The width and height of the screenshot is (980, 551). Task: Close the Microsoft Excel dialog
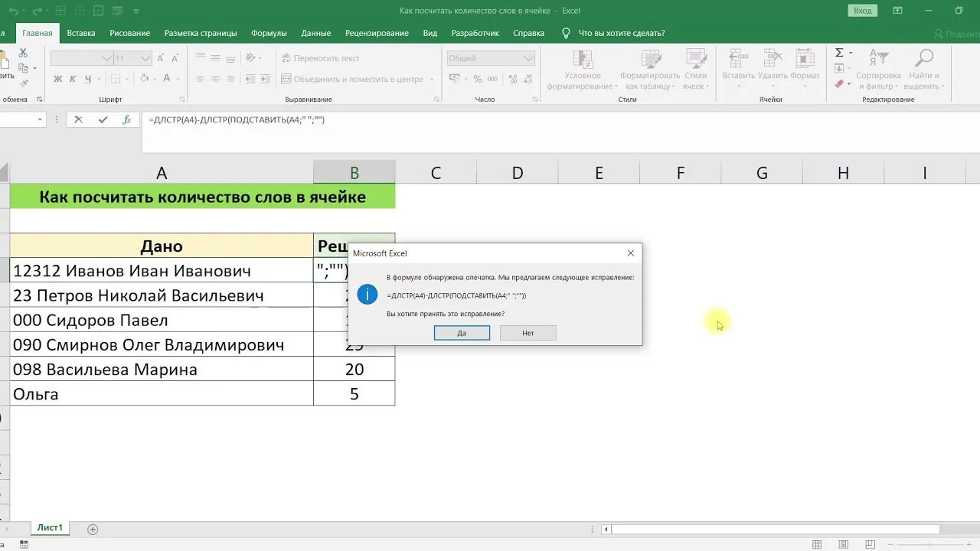630,253
